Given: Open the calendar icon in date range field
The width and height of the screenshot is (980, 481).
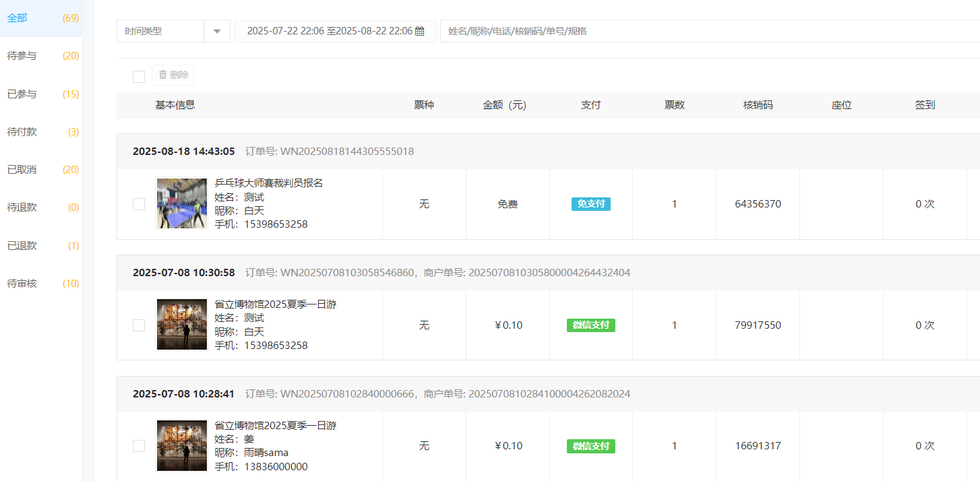Looking at the screenshot, I should tap(419, 31).
